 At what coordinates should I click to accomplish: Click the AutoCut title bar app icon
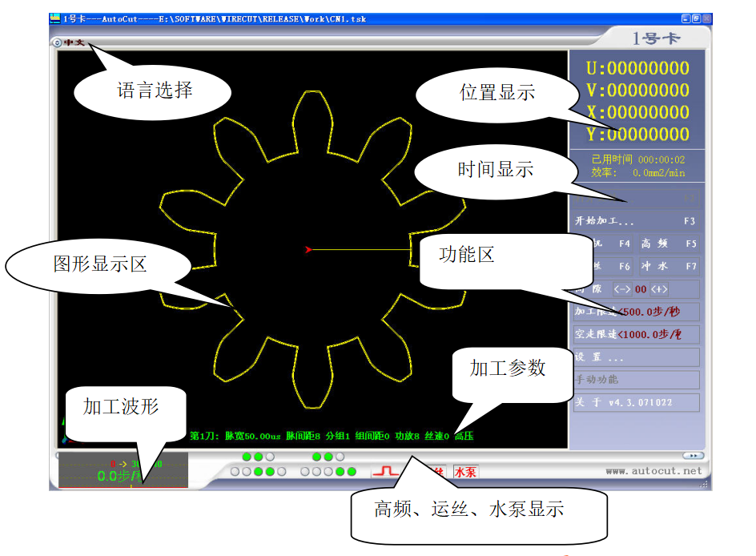[54, 18]
